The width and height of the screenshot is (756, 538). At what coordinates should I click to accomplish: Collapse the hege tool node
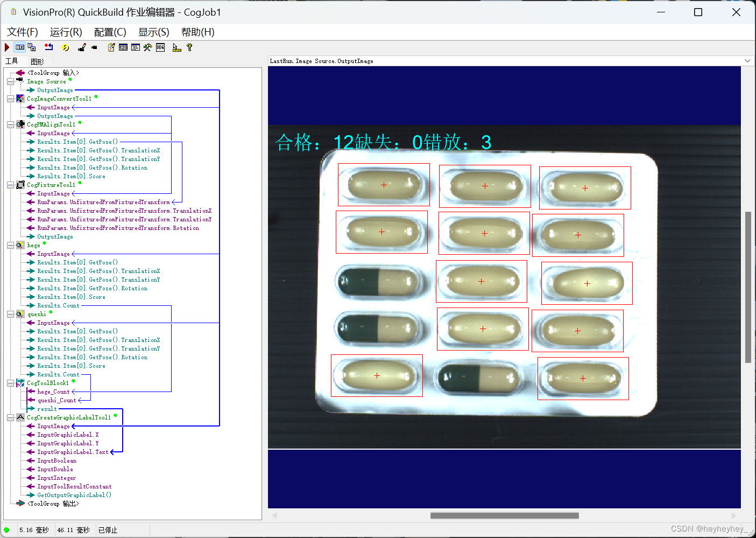point(10,245)
